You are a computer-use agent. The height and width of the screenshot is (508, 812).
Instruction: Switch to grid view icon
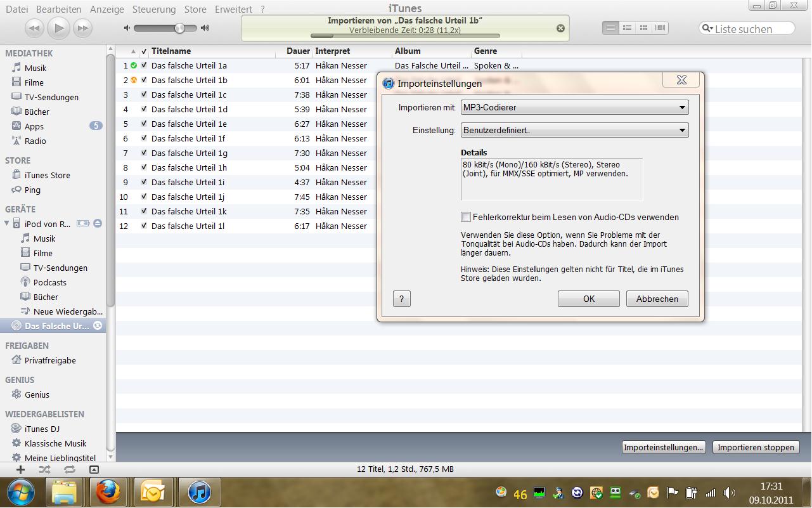(x=643, y=28)
